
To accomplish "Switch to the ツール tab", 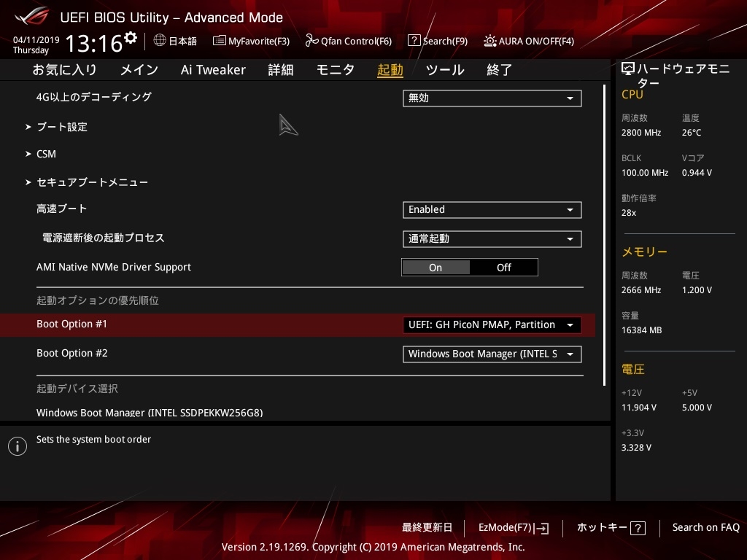I will (445, 70).
